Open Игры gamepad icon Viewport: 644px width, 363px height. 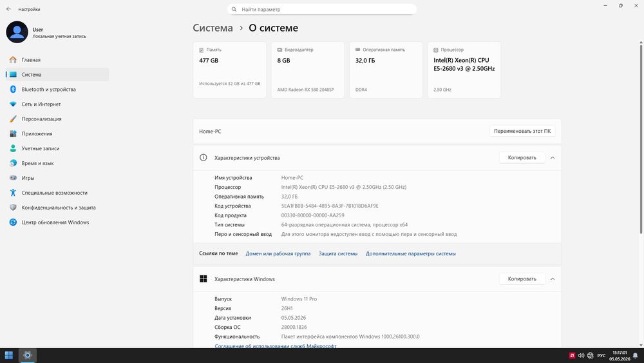point(13,178)
